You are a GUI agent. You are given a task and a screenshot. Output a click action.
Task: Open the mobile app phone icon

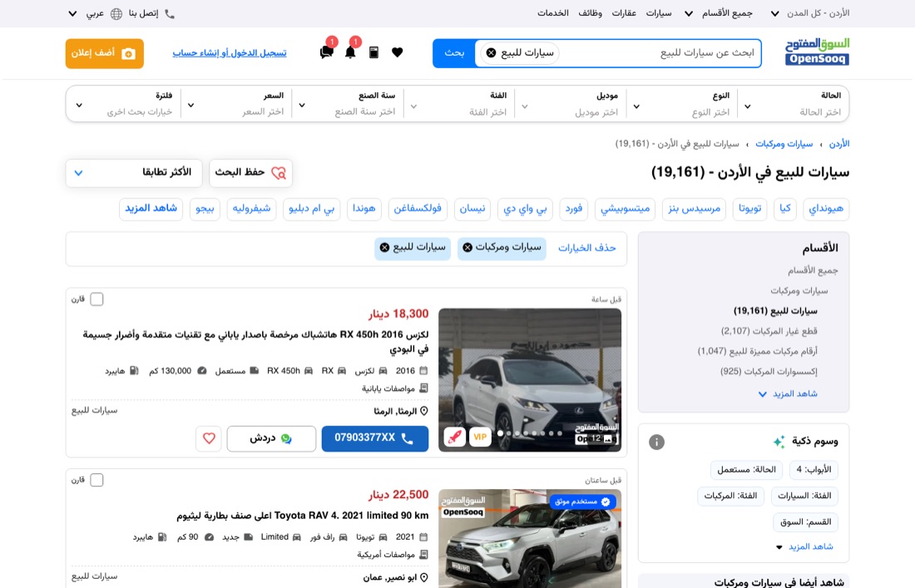tap(374, 52)
